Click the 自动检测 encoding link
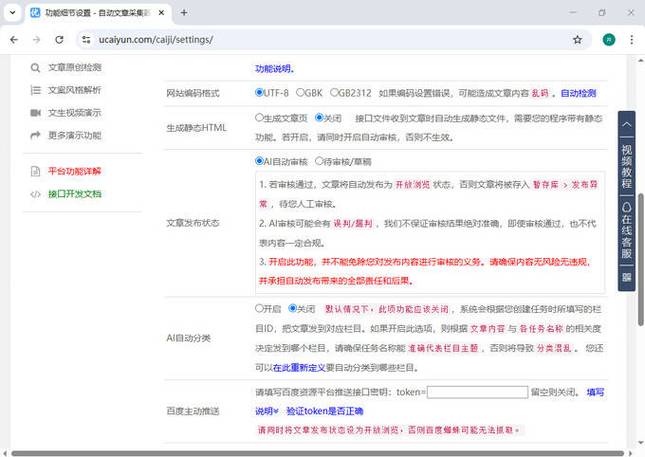The height and width of the screenshot is (457, 645). tap(578, 93)
